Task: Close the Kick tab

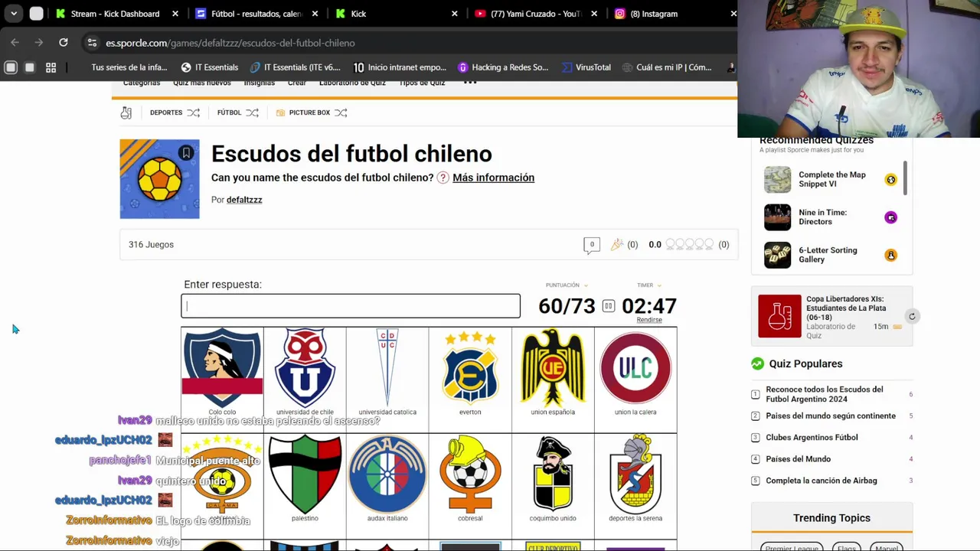Action: tap(455, 14)
